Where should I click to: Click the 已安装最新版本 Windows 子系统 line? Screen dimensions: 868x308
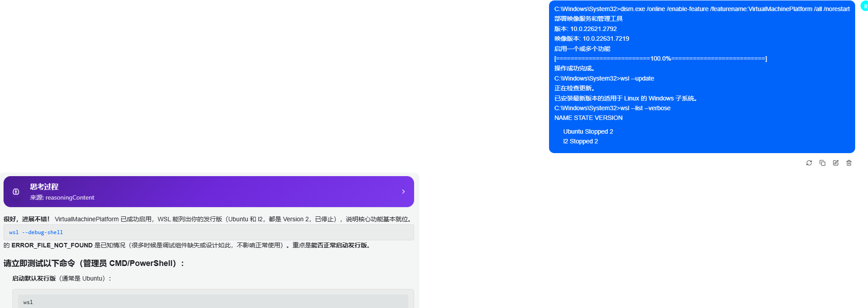pyautogui.click(x=626, y=98)
